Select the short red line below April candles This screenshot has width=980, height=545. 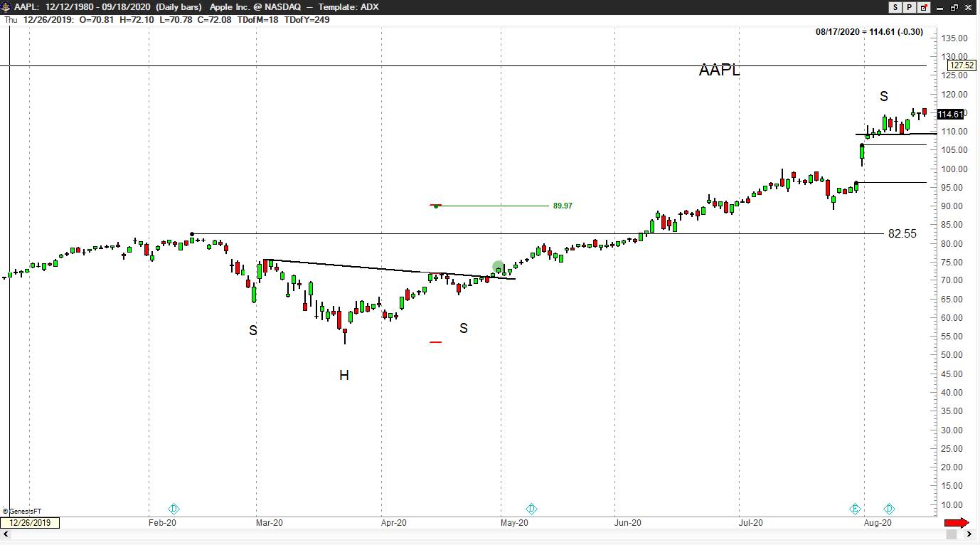[x=436, y=342]
